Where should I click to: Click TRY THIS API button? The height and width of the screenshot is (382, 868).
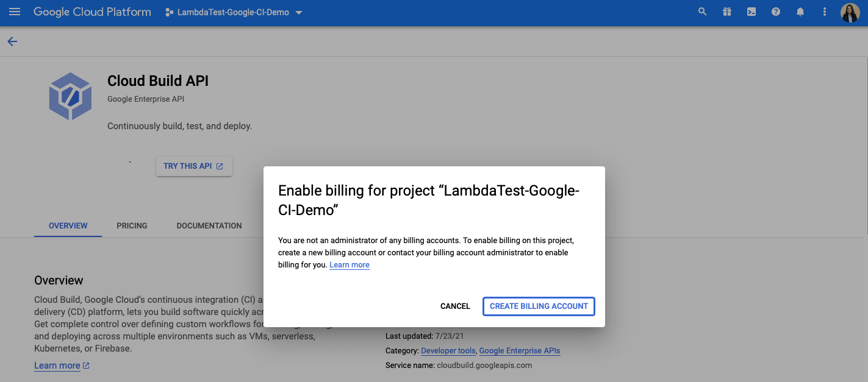pyautogui.click(x=194, y=166)
